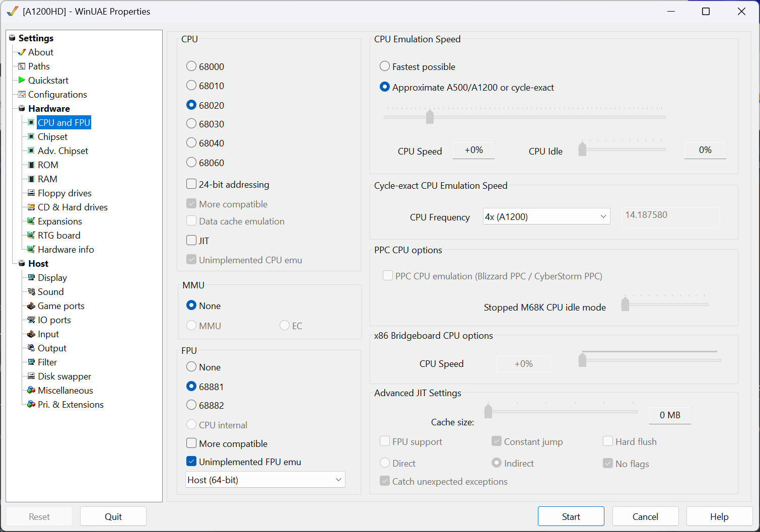
Task: Tick the 24-bit addressing checkbox
Action: (191, 184)
